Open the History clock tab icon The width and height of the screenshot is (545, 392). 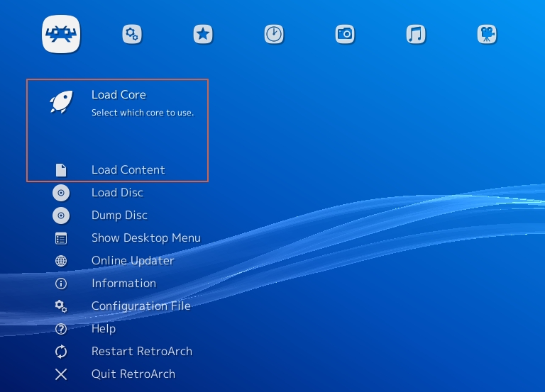(274, 34)
